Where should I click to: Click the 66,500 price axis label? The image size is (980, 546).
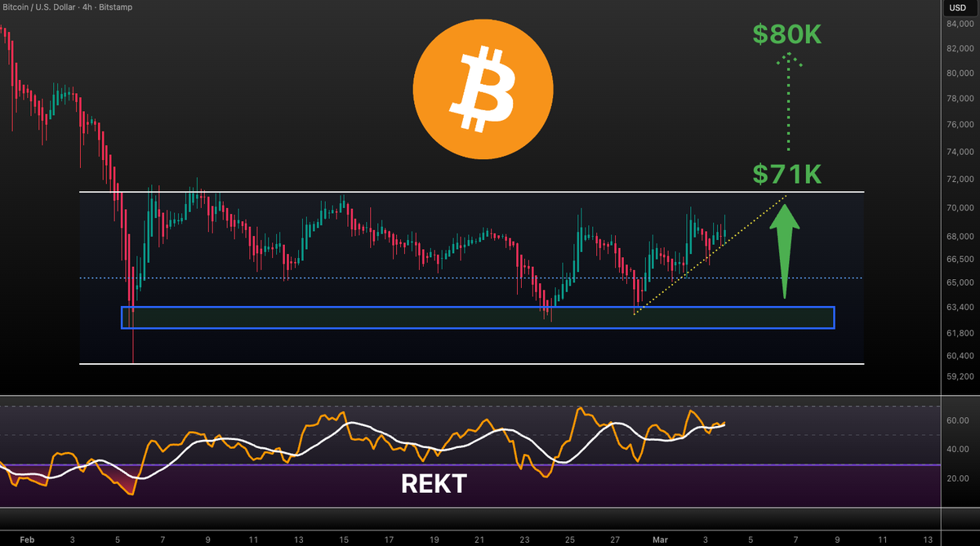960,260
